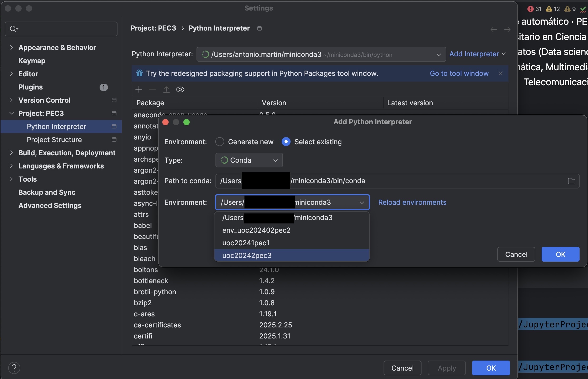This screenshot has width=588, height=379.
Task: Open the Type Conda dropdown
Action: (249, 160)
